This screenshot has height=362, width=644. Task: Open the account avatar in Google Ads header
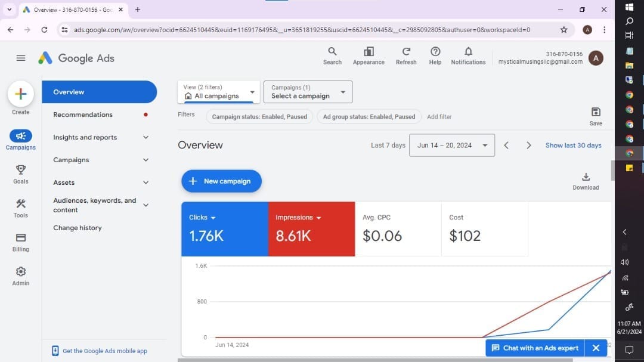[x=596, y=58]
